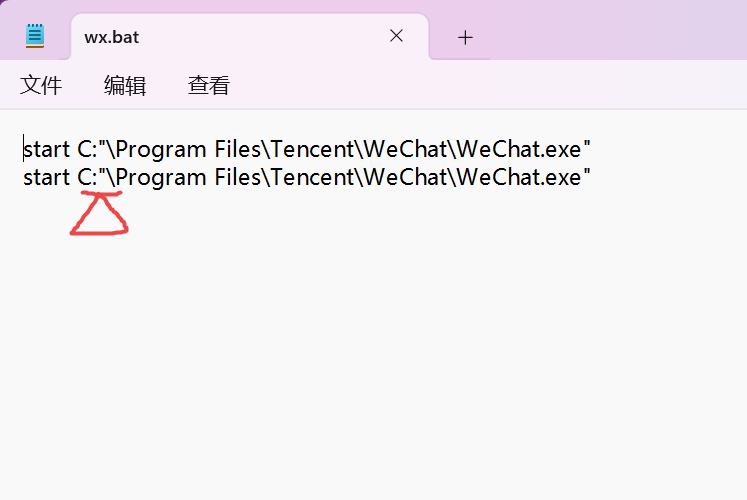This screenshot has height=500, width=747.
Task: Place cursor in "start" on first line
Action: pos(47,150)
